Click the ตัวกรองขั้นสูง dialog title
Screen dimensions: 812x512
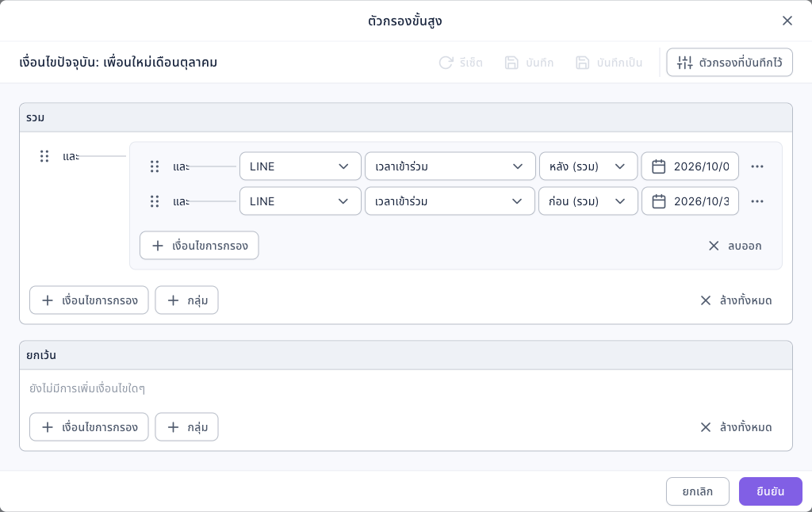[x=405, y=21]
